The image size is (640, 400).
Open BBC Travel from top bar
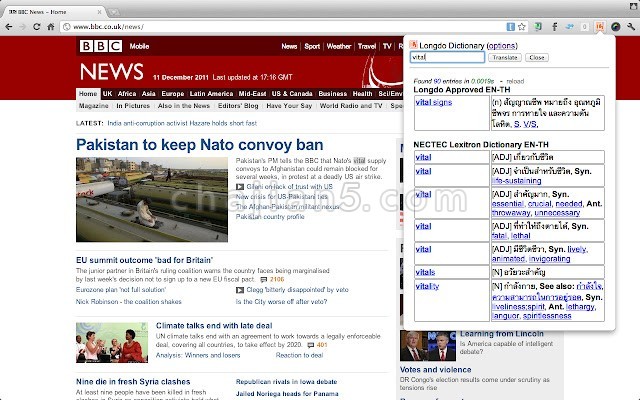pyautogui.click(x=367, y=47)
